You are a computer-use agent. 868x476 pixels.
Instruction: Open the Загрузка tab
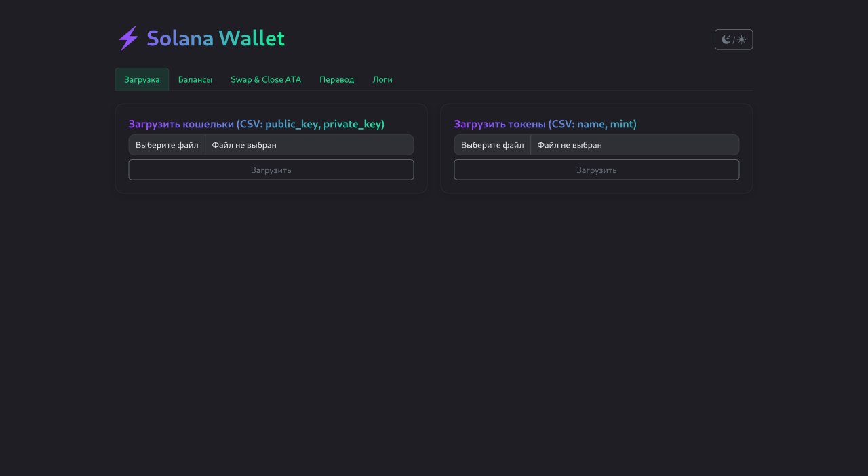[x=142, y=79]
